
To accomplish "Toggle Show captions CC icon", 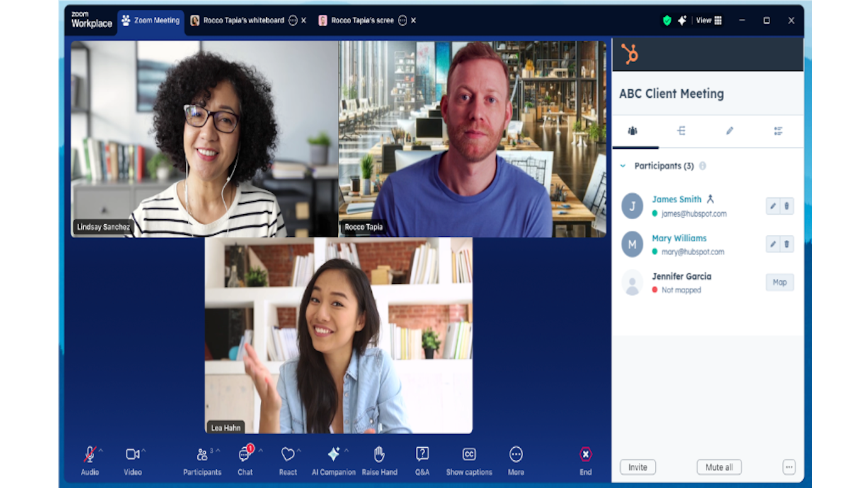I will point(469,454).
